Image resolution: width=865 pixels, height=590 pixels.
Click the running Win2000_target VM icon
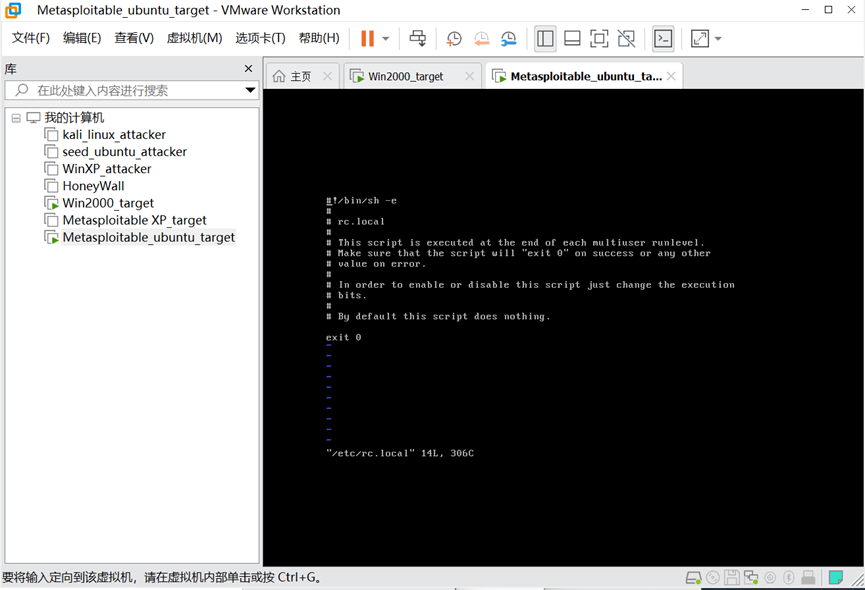click(51, 203)
